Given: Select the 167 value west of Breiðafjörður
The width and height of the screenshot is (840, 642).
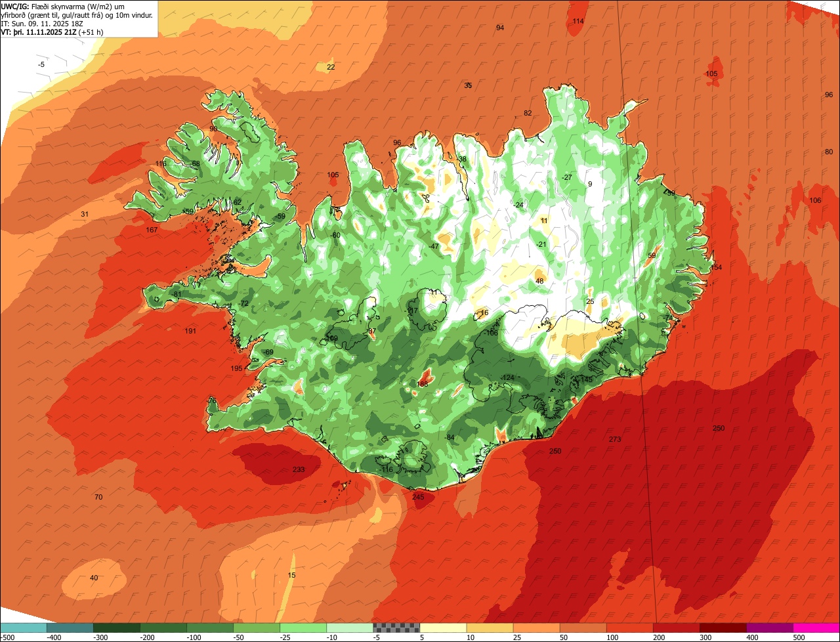Looking at the screenshot, I should [152, 230].
